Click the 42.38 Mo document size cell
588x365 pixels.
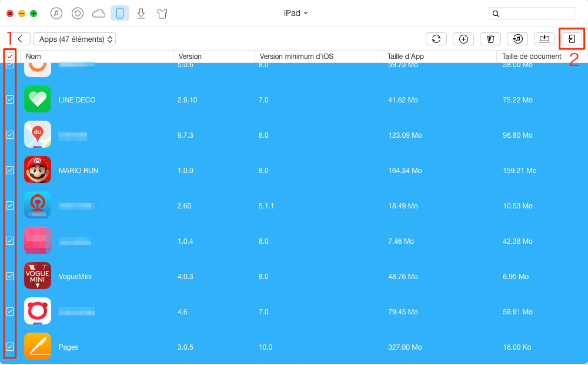517,241
